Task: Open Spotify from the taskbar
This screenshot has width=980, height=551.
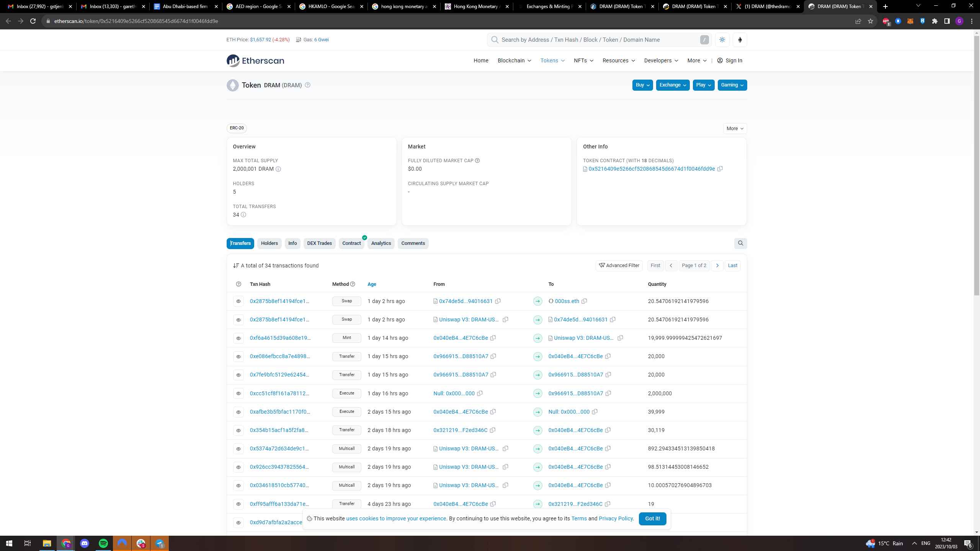Action: click(x=103, y=543)
